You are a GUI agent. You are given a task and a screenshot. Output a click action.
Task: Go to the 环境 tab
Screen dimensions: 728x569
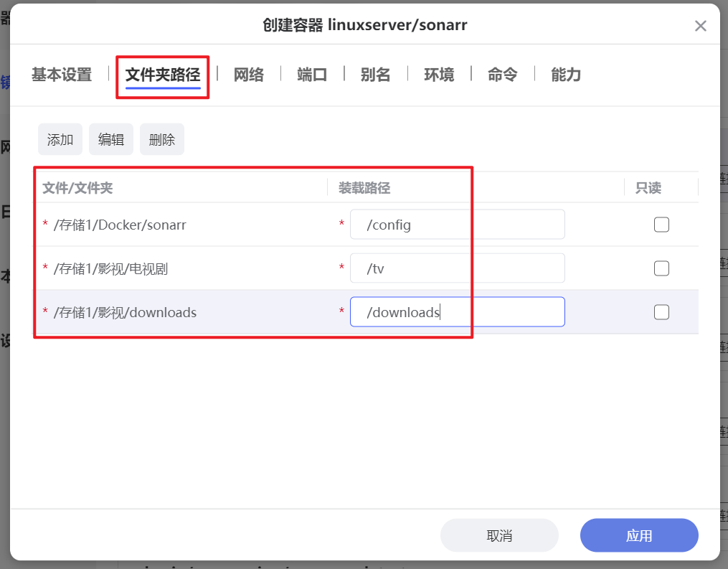pyautogui.click(x=439, y=75)
